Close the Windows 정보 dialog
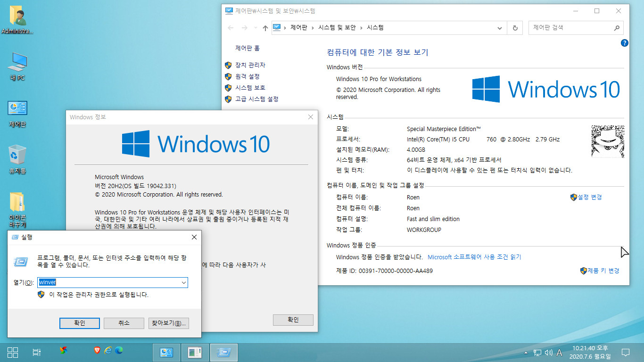The height and width of the screenshot is (362, 644). pyautogui.click(x=310, y=117)
